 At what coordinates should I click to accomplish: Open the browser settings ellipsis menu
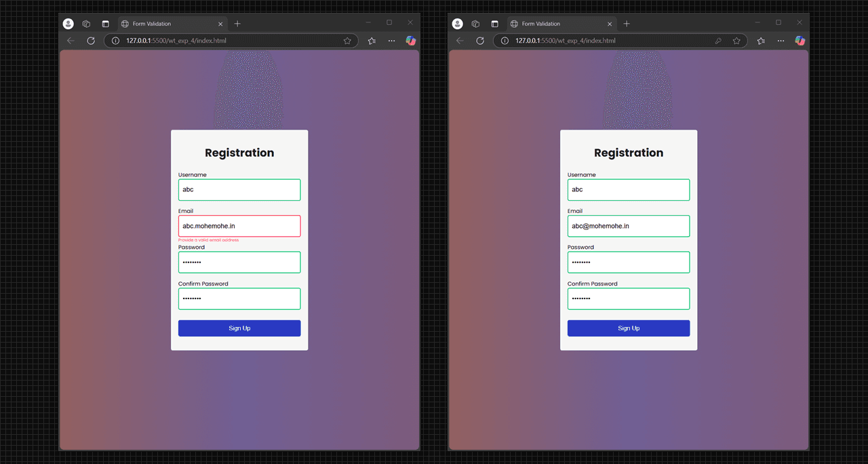391,41
